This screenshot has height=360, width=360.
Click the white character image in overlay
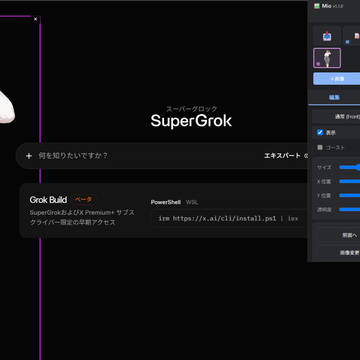(7, 107)
